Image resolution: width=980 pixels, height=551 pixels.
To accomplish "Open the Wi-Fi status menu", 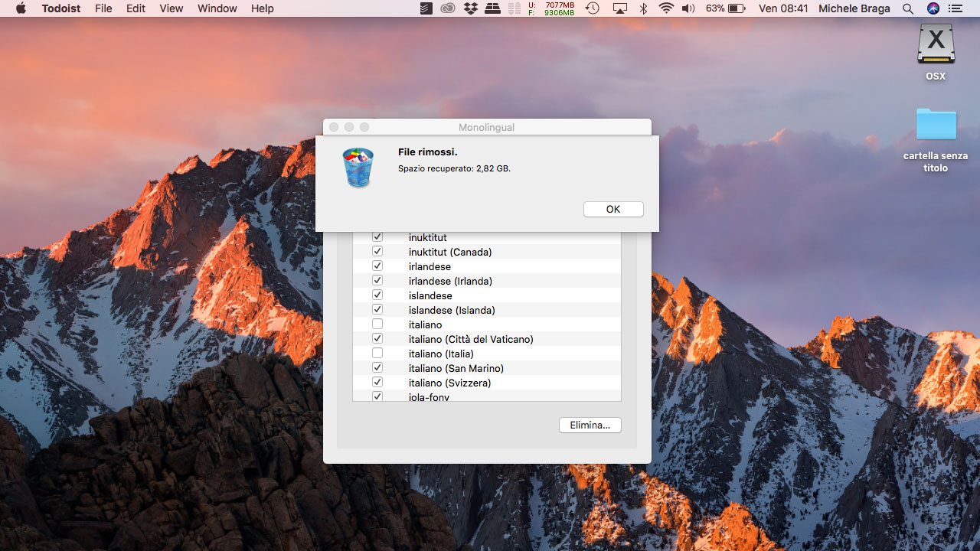I will (666, 8).
